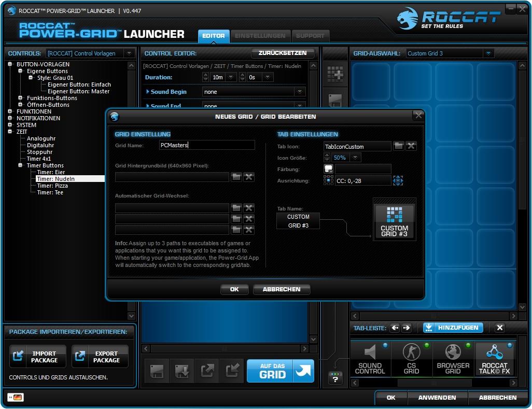Open the Grid-Auswahl Custom Grid 3 dropdown
532x409 pixels.
pyautogui.click(x=488, y=53)
